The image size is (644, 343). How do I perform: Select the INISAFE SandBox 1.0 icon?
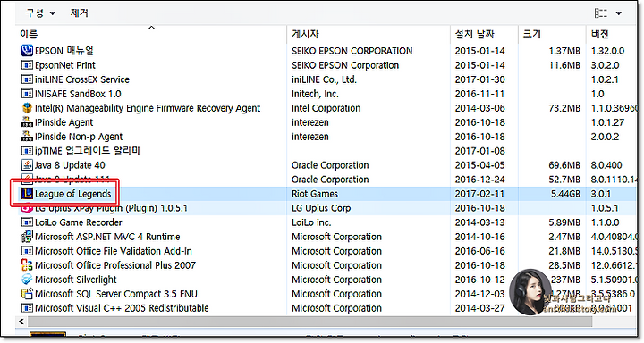click(x=27, y=94)
